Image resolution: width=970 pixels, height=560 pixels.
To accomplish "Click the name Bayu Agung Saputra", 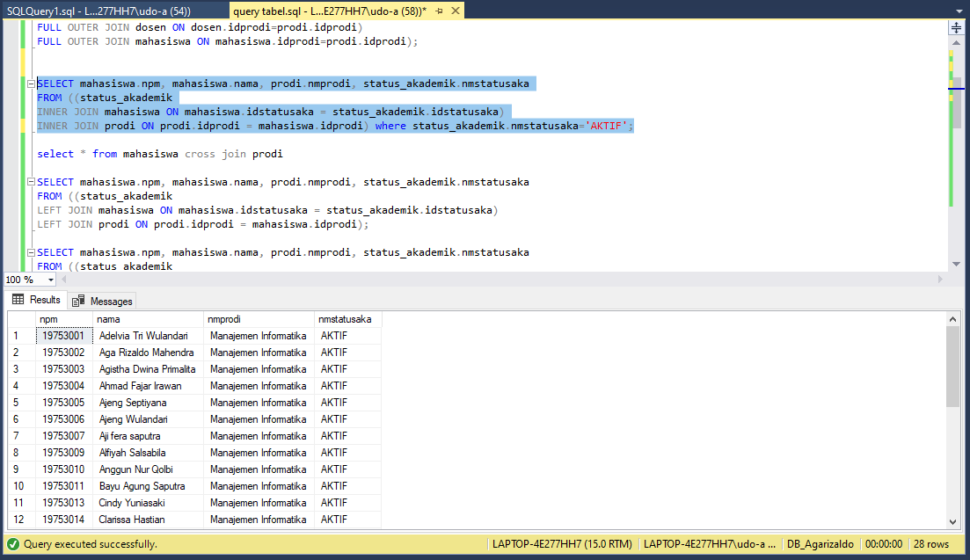I will click(x=142, y=486).
